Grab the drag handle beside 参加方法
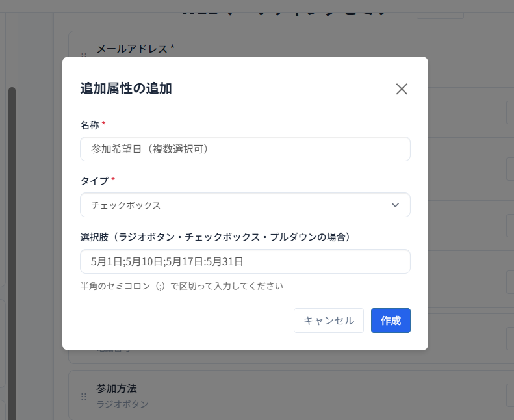 tap(84, 396)
